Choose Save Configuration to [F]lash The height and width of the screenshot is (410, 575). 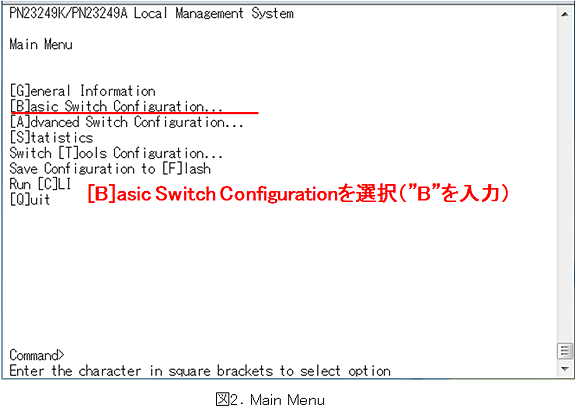pyautogui.click(x=110, y=169)
